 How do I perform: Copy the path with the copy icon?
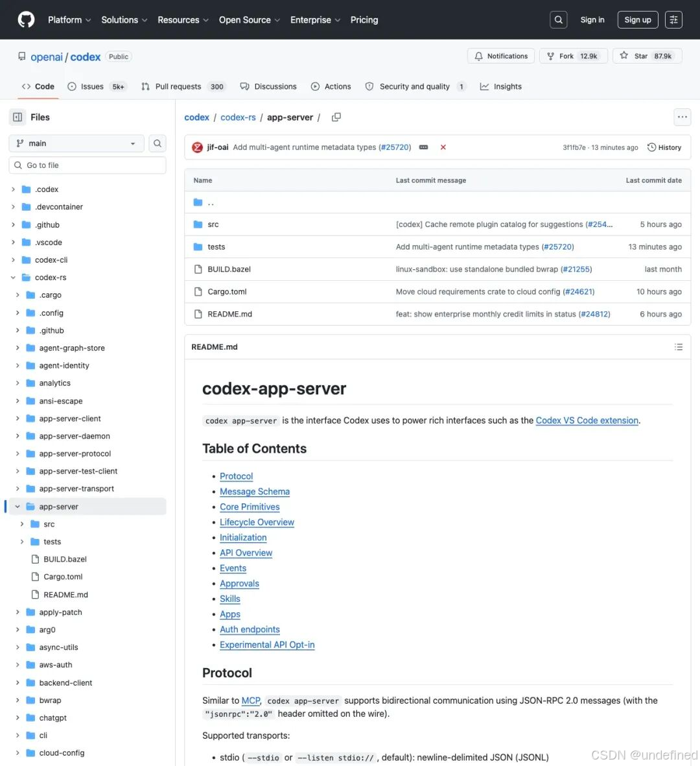[x=336, y=117]
